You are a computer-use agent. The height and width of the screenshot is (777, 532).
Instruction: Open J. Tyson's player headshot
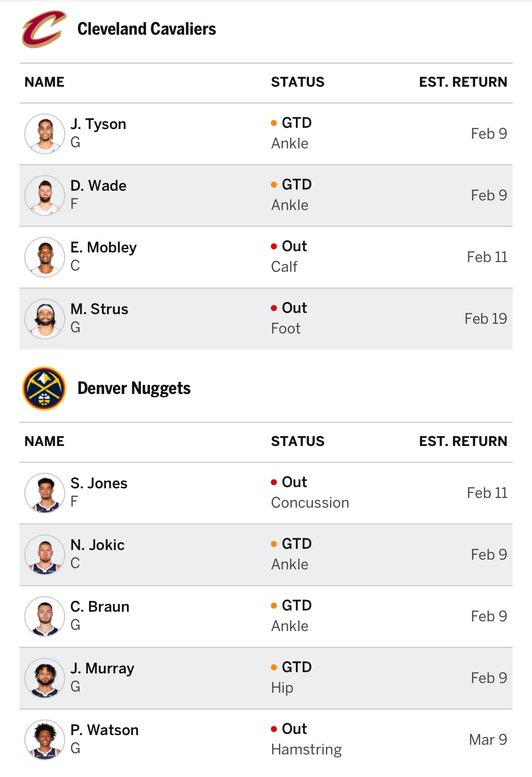pyautogui.click(x=45, y=134)
